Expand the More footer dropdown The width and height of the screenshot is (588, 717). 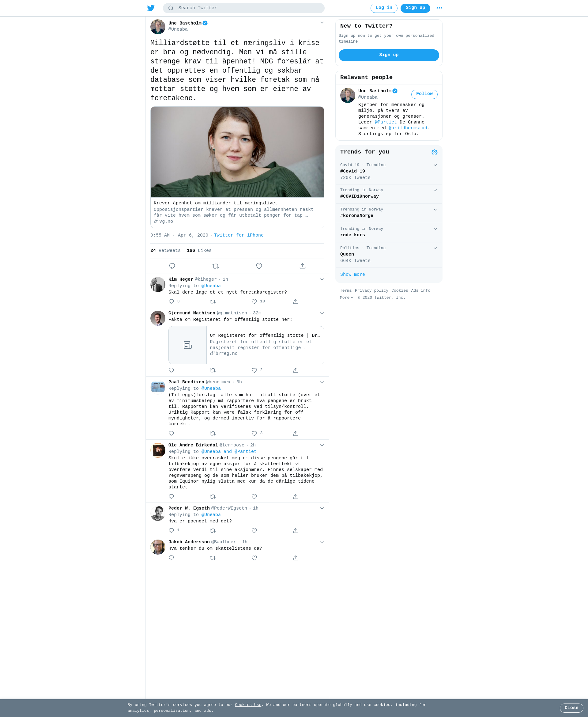346,298
